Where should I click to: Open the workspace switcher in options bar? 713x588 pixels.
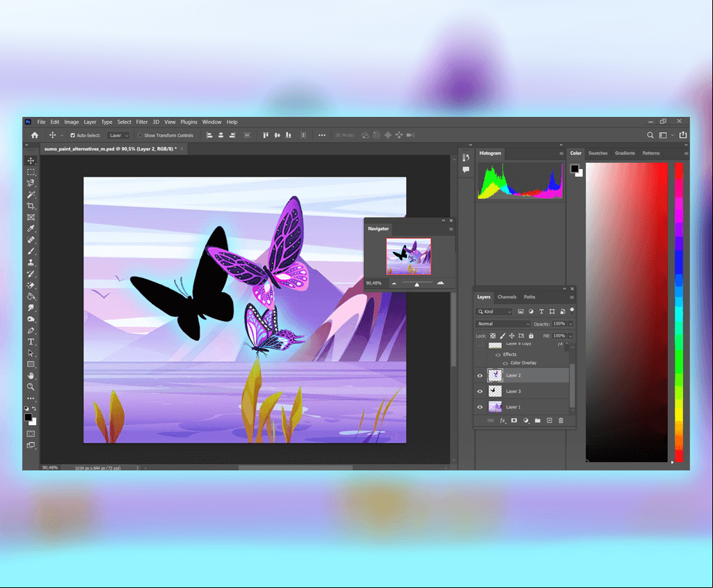click(x=666, y=135)
